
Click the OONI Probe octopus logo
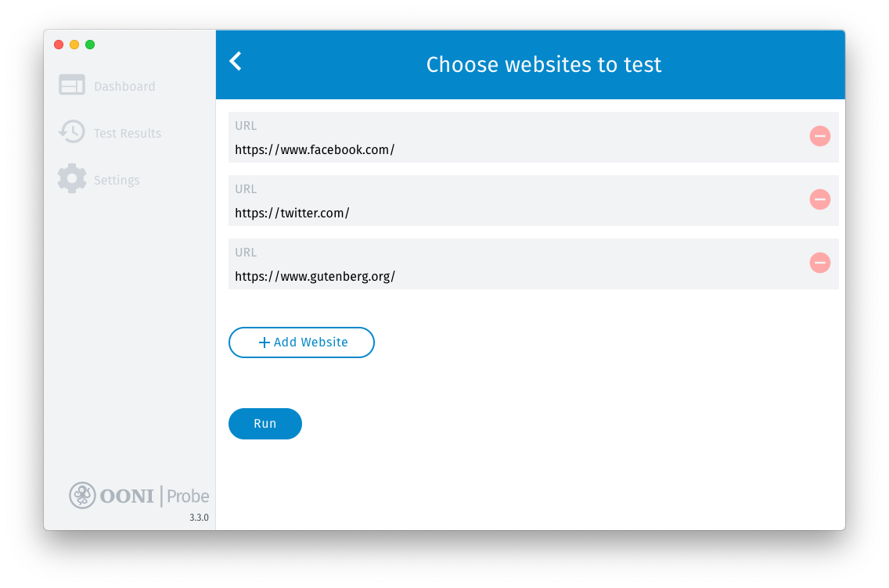click(82, 495)
